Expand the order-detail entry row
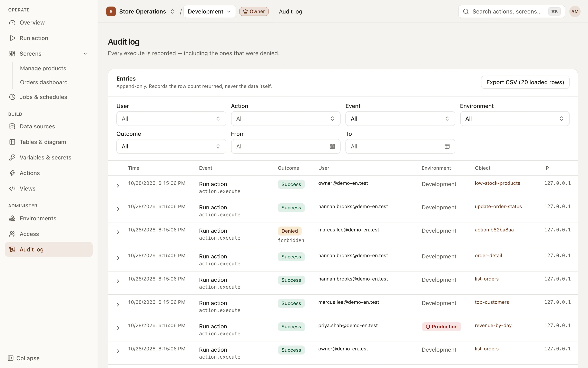Screen dimensions: 588x368 pos(118,258)
